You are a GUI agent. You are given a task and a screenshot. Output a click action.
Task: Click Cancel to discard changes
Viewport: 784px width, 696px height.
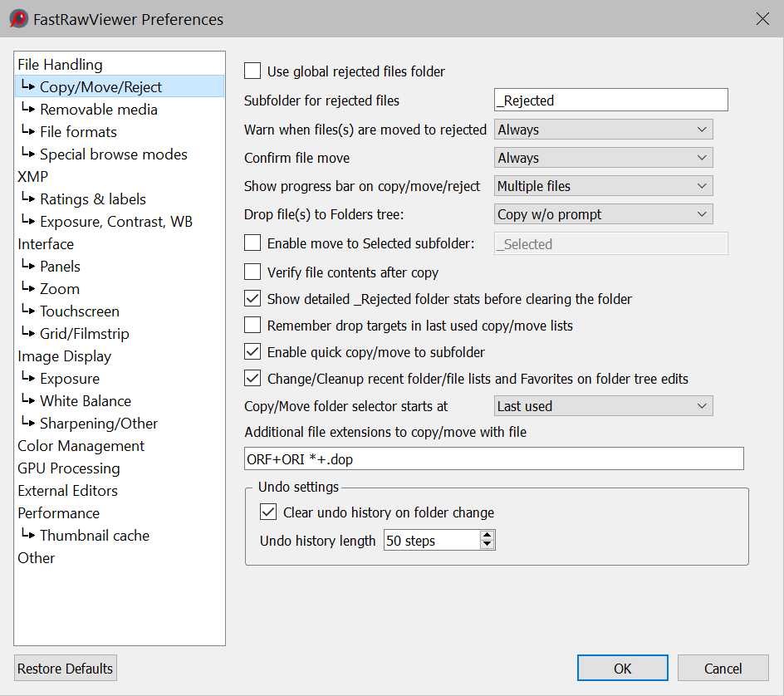coord(723,669)
